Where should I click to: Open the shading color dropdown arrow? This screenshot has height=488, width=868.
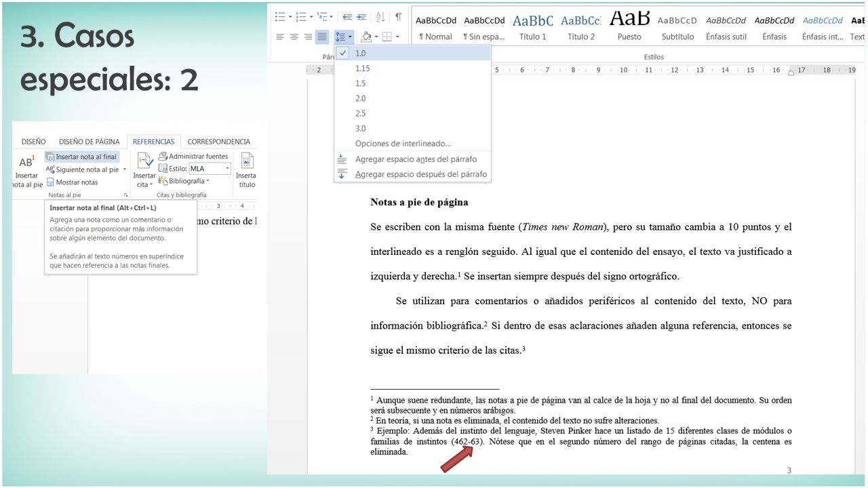pyautogui.click(x=376, y=37)
